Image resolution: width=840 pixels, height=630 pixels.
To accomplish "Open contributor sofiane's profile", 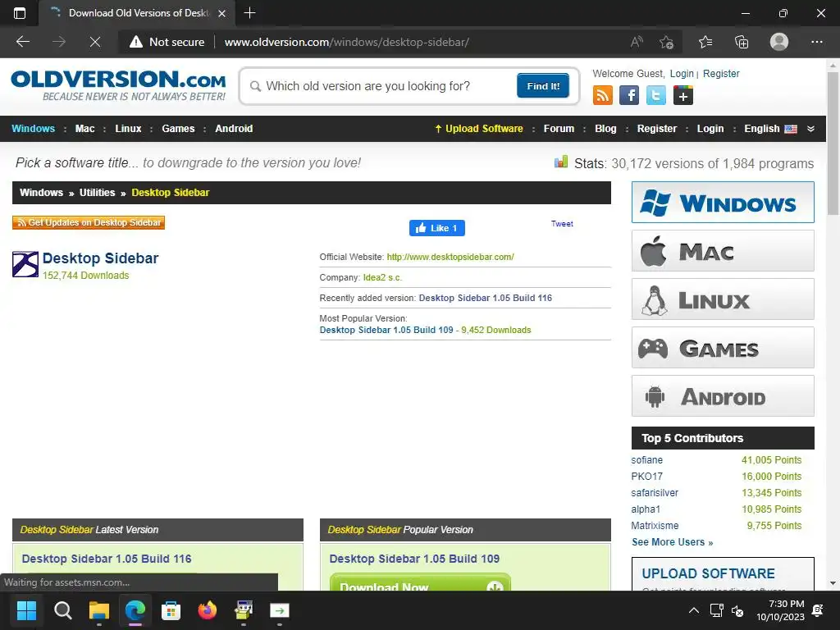I will pyautogui.click(x=646, y=460).
